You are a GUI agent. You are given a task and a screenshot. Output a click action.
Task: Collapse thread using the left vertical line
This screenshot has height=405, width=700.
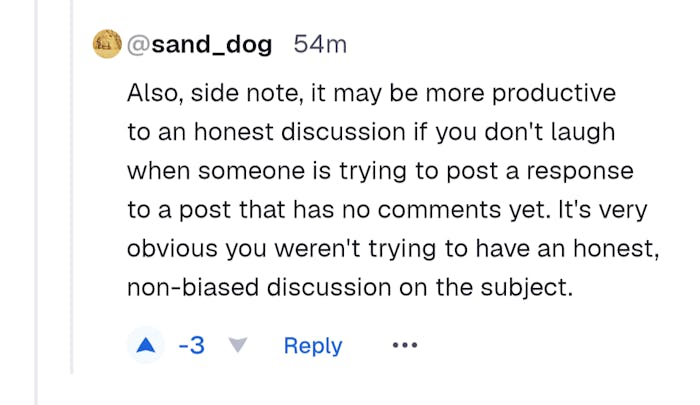(72, 200)
